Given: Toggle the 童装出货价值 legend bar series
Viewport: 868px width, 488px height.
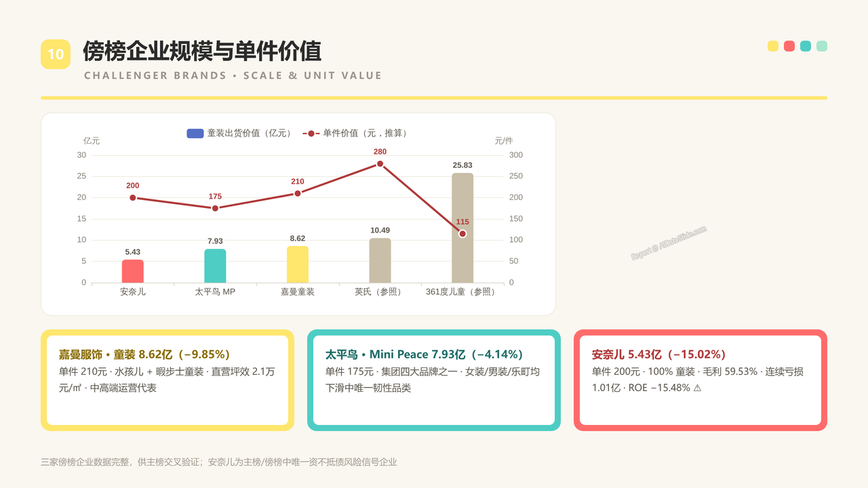Looking at the screenshot, I should tap(240, 134).
